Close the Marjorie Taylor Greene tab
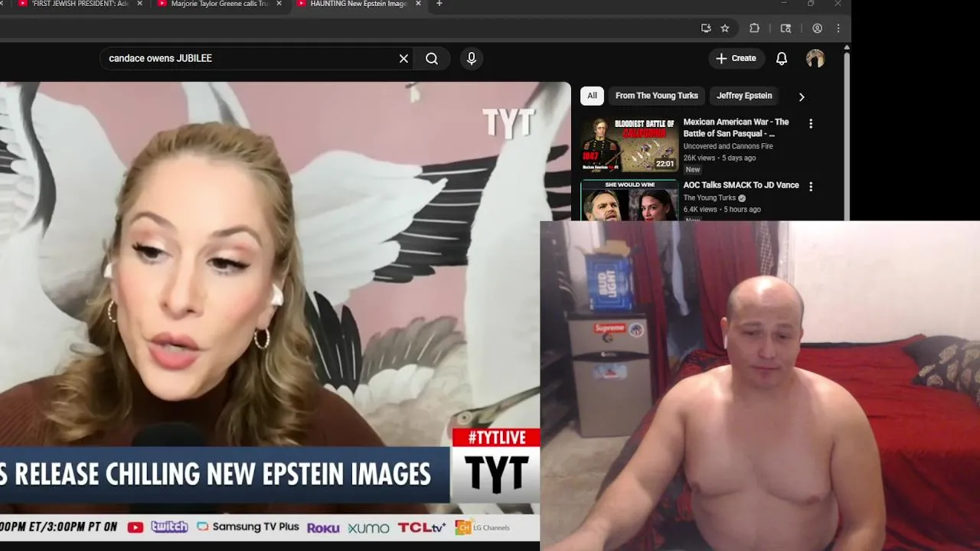This screenshot has width=980, height=551. click(x=279, y=4)
